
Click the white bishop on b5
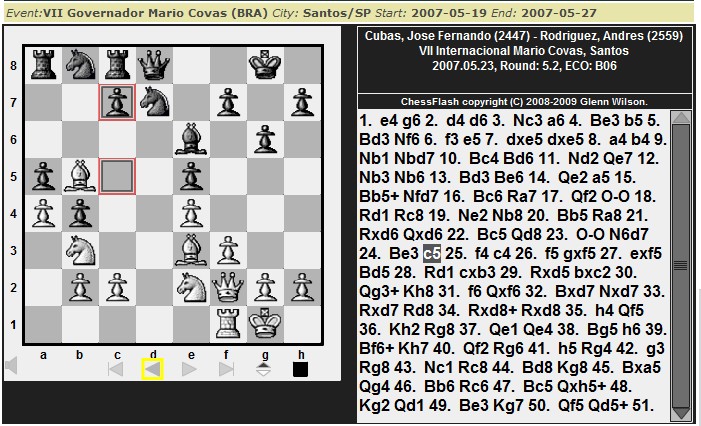[x=79, y=178]
